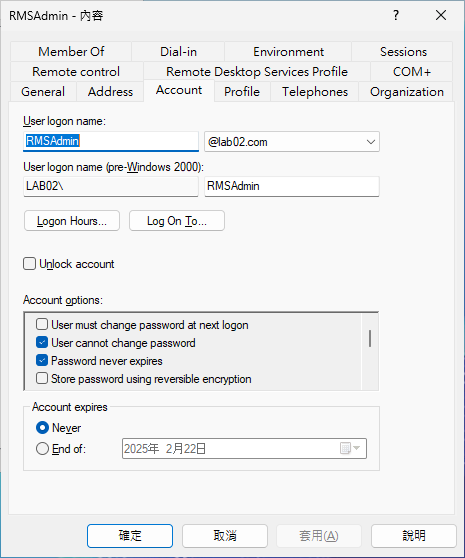The image size is (465, 558).
Task: Toggle Password never expires option
Action: 42,360
